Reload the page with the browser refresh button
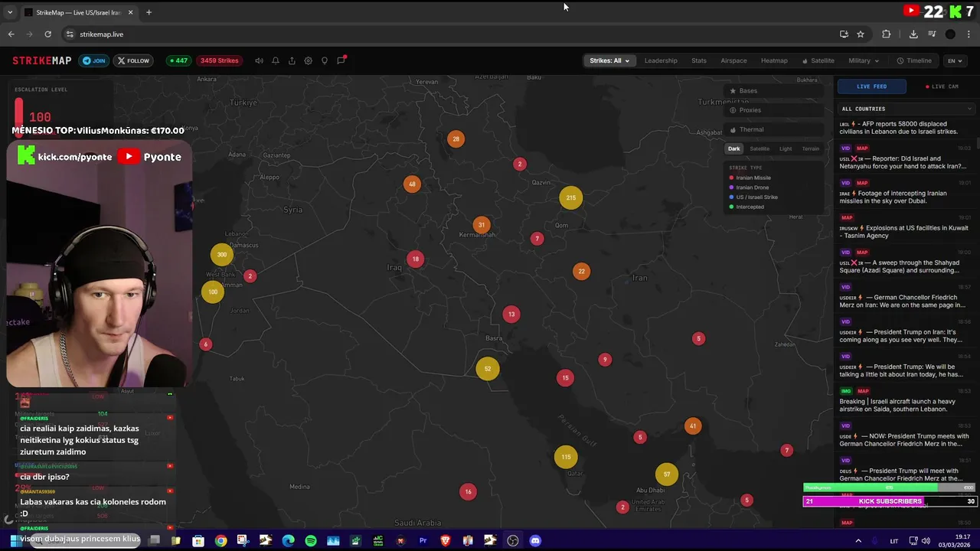This screenshot has height=551, width=980. [47, 34]
